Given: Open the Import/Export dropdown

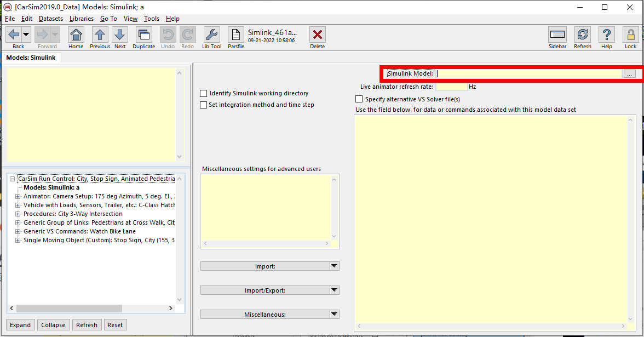Looking at the screenshot, I should tap(269, 290).
